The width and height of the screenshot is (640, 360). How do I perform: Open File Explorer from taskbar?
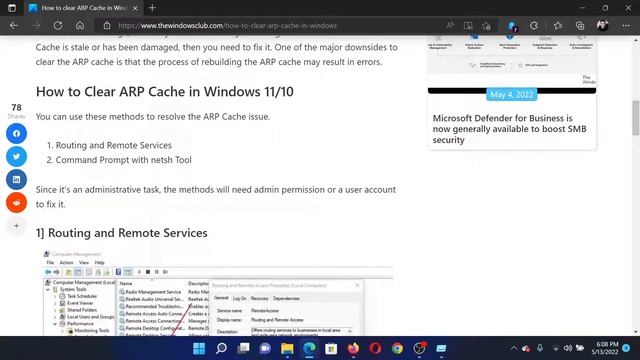[x=287, y=348]
